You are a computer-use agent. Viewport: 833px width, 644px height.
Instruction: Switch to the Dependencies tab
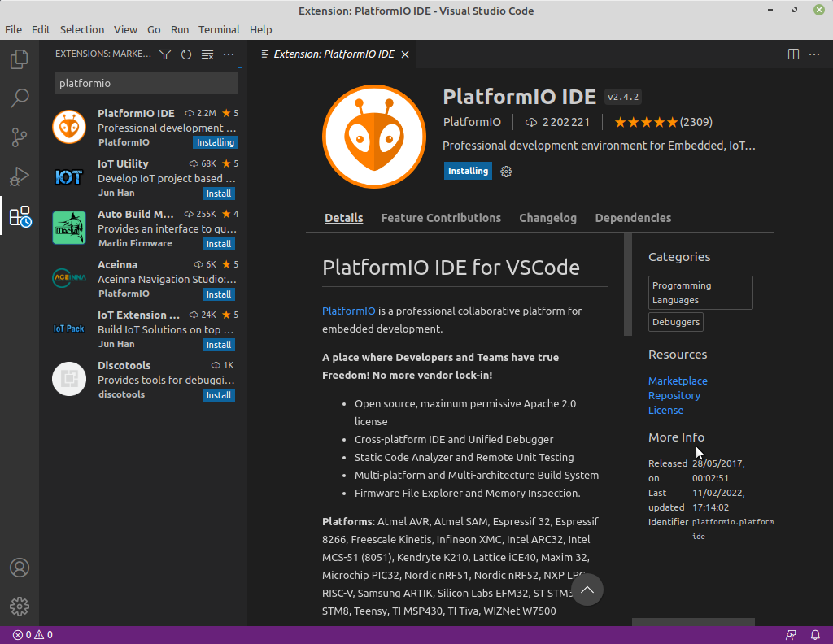tap(633, 218)
